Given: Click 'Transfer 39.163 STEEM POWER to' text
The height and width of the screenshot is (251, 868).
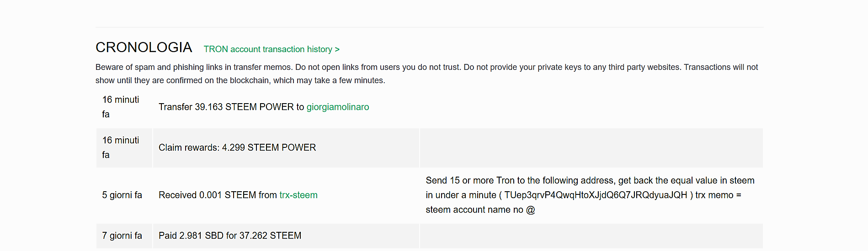Looking at the screenshot, I should pos(231,107).
